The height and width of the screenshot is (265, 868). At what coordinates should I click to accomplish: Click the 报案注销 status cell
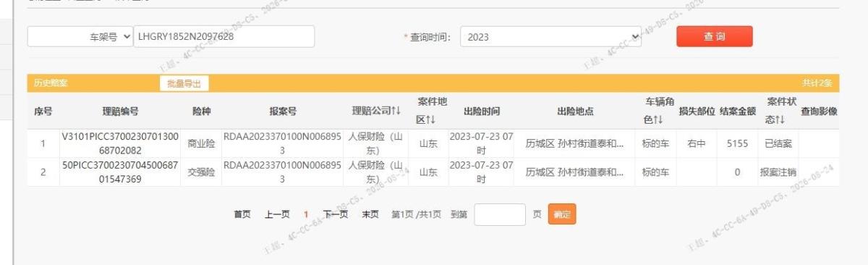(778, 172)
